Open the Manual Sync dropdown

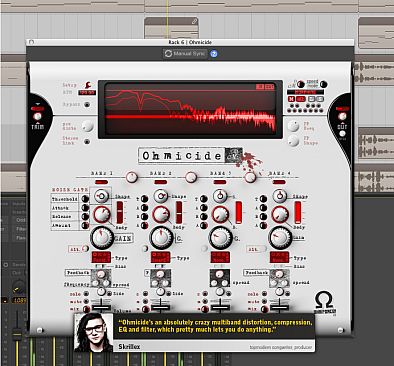point(185,53)
